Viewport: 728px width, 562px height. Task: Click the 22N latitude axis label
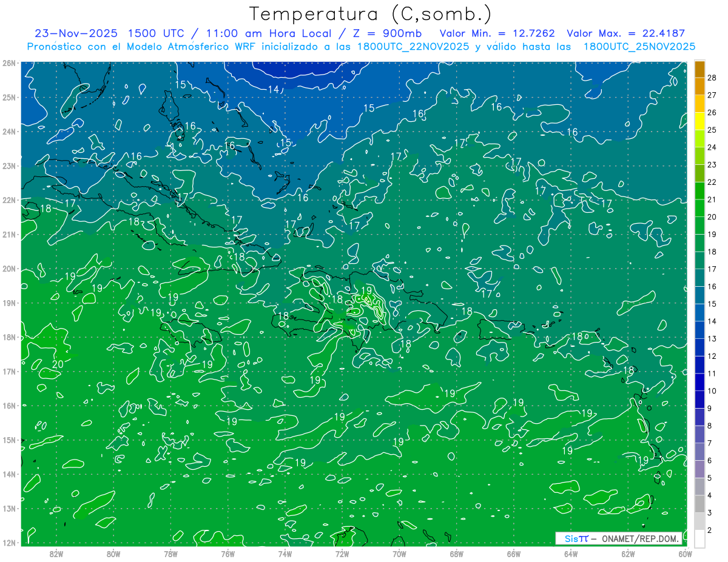(9, 200)
